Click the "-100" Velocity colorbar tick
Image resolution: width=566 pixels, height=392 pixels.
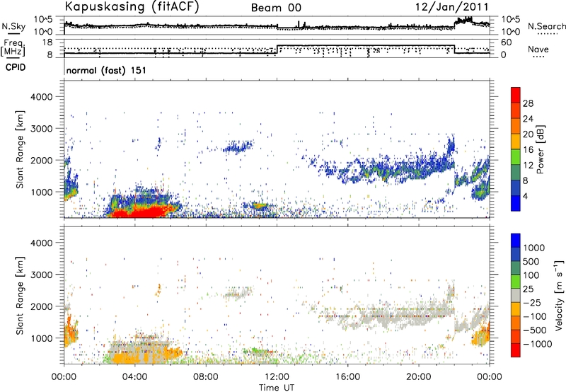pyautogui.click(x=535, y=316)
